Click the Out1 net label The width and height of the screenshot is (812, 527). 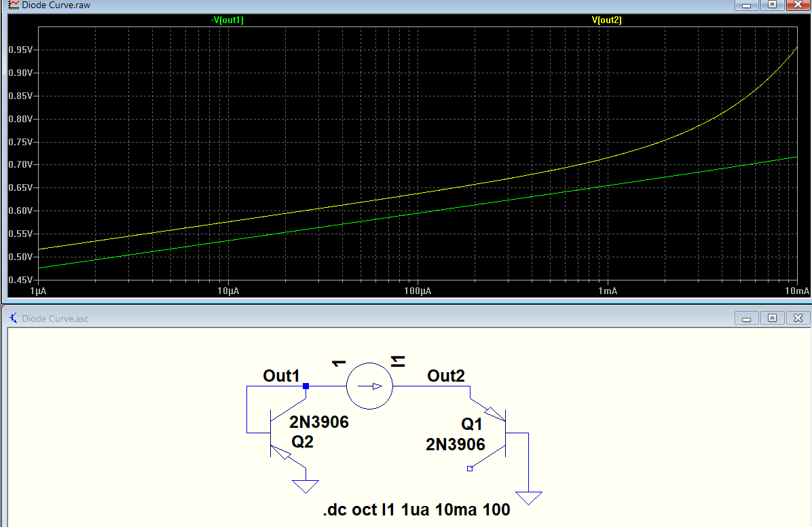pos(281,376)
